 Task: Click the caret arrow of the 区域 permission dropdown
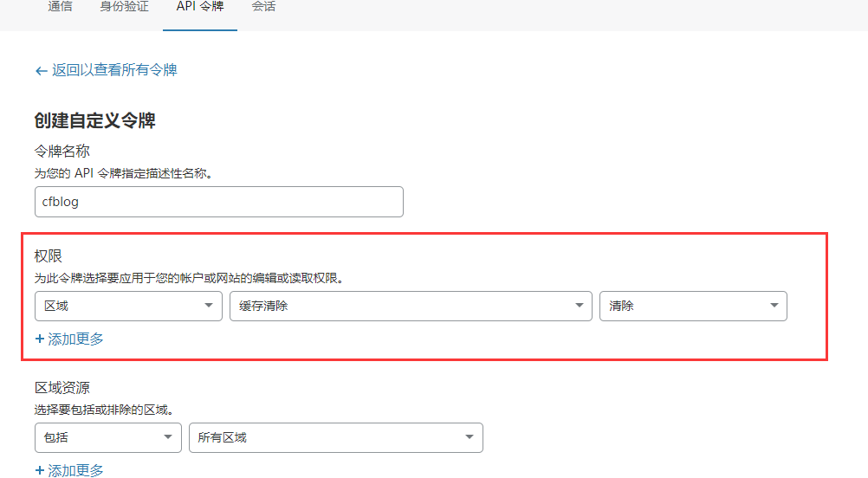208,306
